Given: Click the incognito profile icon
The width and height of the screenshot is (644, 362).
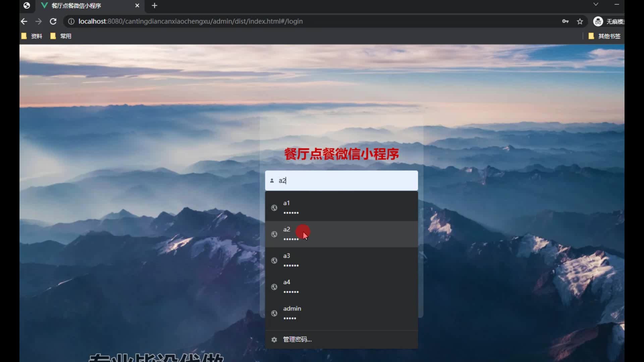Looking at the screenshot, I should pyautogui.click(x=598, y=21).
